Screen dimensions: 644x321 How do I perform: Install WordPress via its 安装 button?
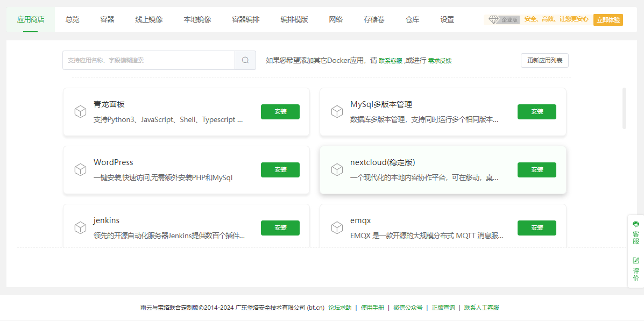click(x=280, y=169)
